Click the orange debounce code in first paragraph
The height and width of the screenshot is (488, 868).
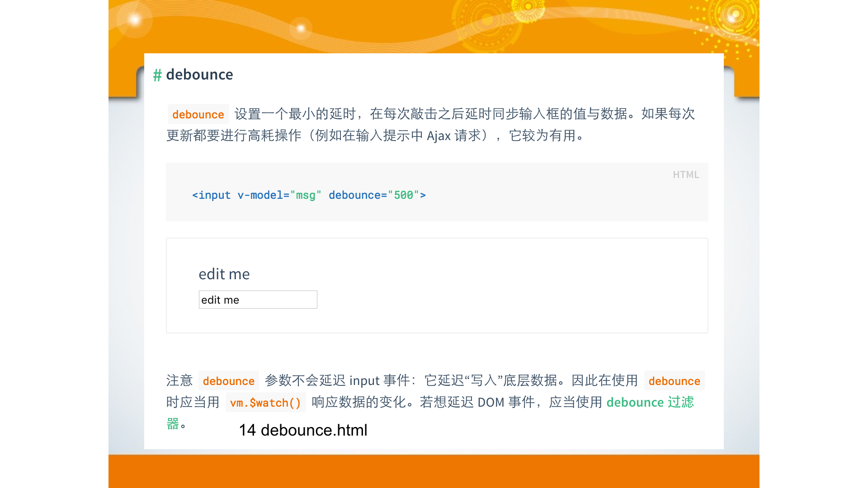click(x=198, y=114)
